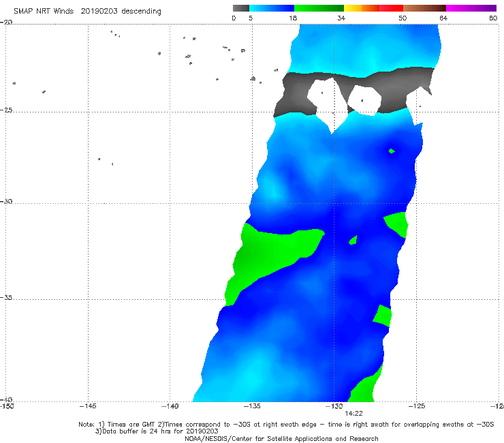Click the longitude axis label "-135"
Screen dimensions: 504x443
point(252,406)
